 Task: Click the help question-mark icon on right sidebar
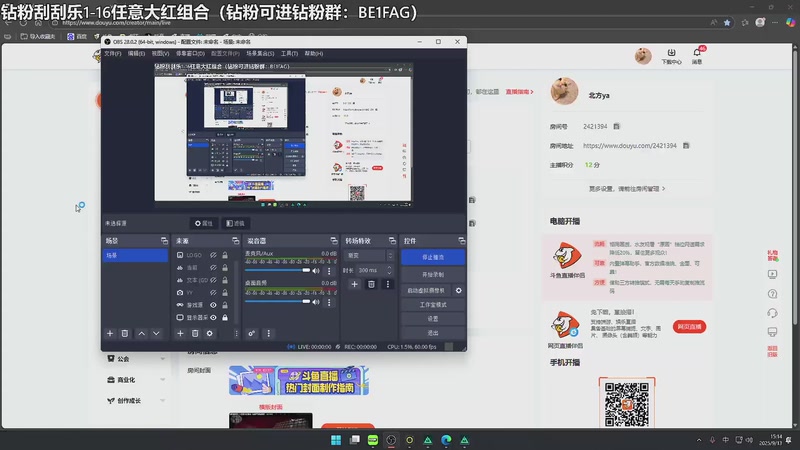tap(772, 294)
